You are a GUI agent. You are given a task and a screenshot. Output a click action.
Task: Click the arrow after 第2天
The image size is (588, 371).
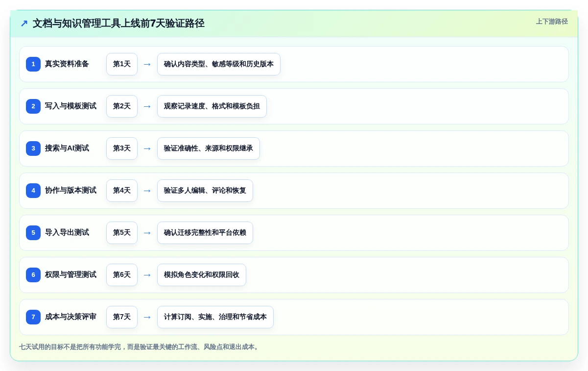point(147,106)
